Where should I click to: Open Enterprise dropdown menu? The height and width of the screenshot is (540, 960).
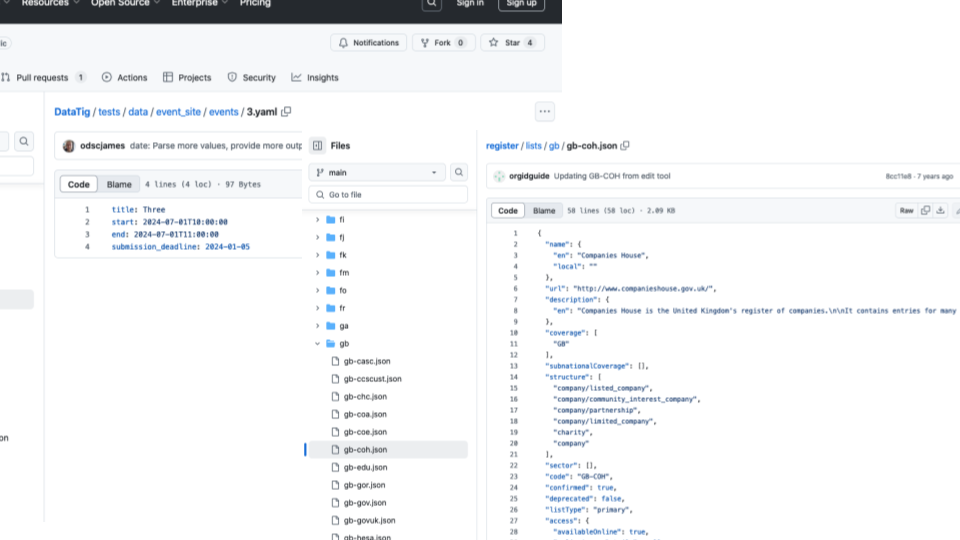tap(200, 4)
